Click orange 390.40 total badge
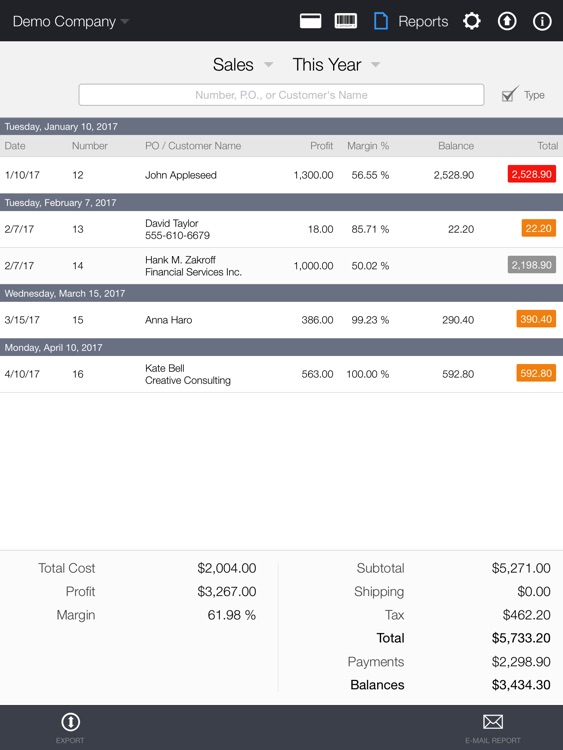Screen dimensions: 563x750 pos(536,319)
